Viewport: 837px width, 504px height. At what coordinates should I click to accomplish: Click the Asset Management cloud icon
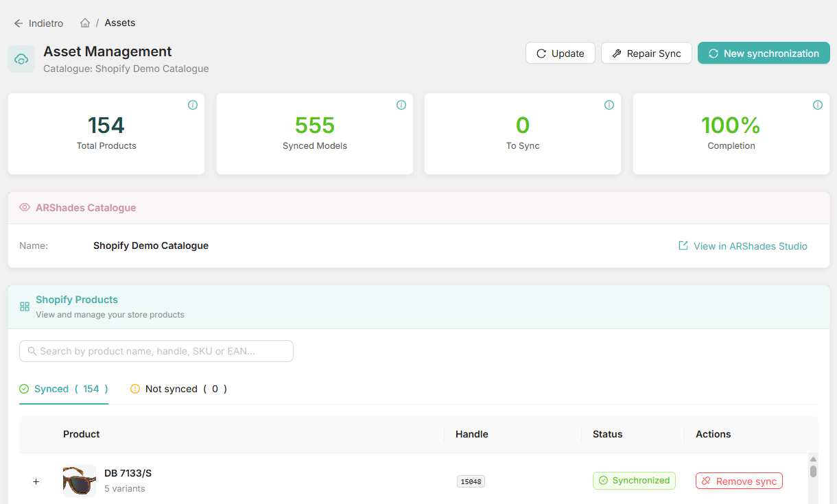pyautogui.click(x=21, y=59)
